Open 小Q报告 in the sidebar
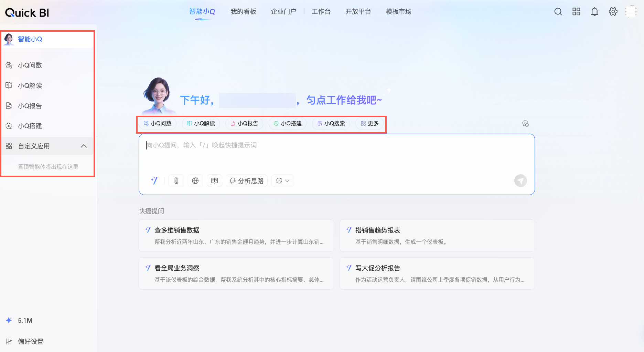 pyautogui.click(x=47, y=106)
